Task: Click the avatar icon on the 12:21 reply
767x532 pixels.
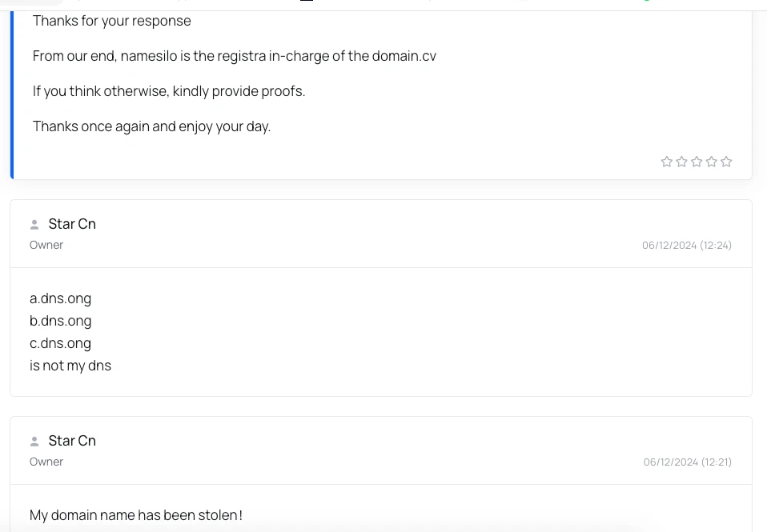Action: (x=34, y=442)
